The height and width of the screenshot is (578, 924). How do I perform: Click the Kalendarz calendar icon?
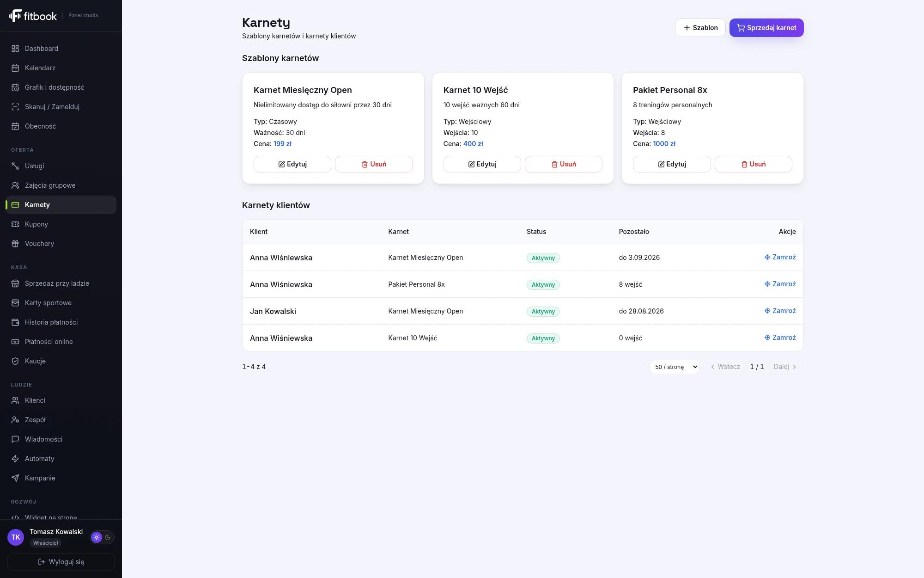point(15,68)
